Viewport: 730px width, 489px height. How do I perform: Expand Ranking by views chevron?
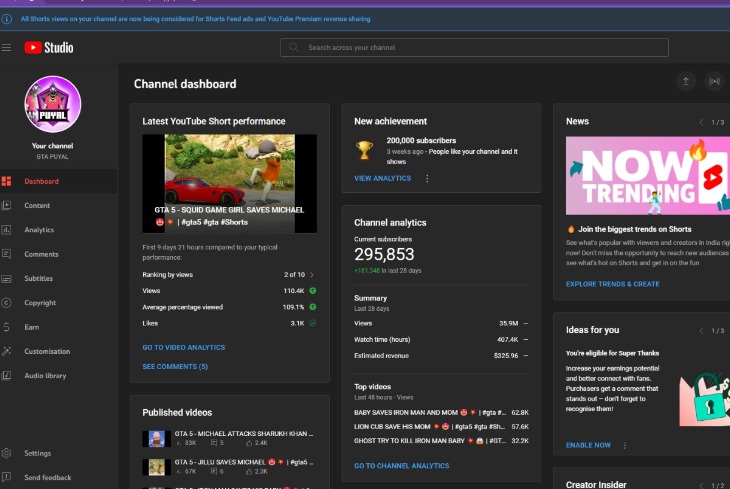[x=312, y=275]
